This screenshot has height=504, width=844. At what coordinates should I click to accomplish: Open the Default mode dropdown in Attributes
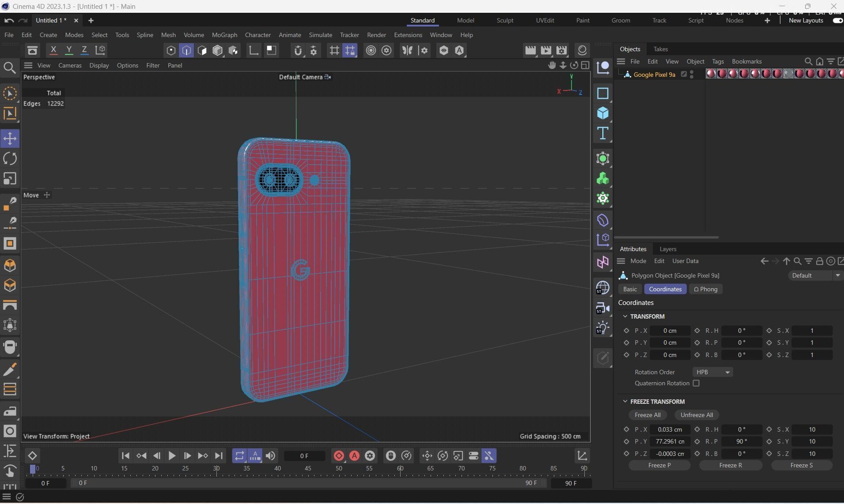pos(815,275)
